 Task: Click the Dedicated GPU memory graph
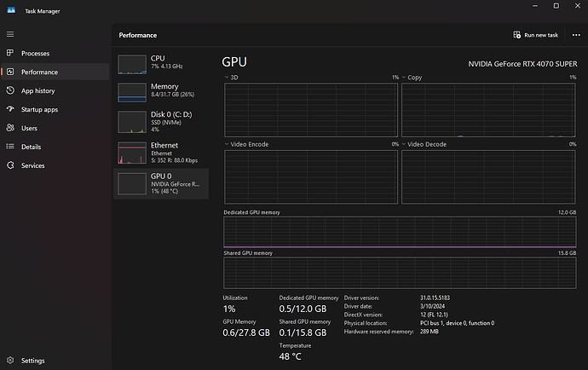(400, 232)
